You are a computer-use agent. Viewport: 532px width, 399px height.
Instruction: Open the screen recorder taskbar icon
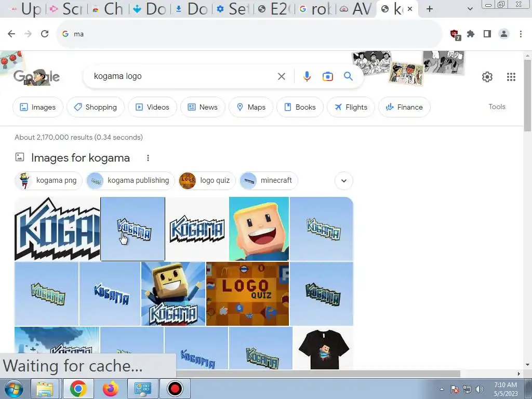pos(175,389)
